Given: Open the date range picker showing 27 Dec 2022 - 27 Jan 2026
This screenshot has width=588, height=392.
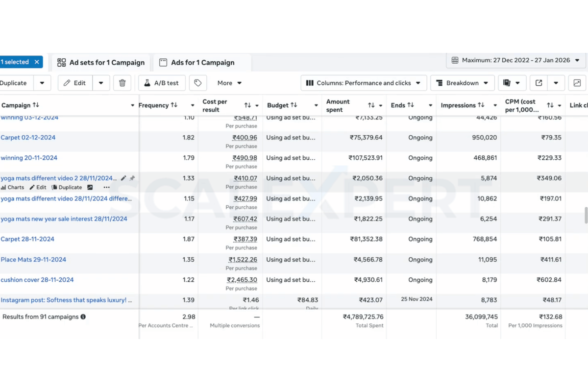Looking at the screenshot, I should [x=516, y=60].
